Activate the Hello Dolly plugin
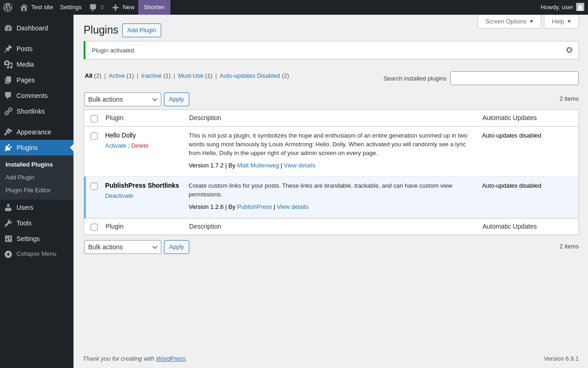The image size is (588, 368). point(116,146)
